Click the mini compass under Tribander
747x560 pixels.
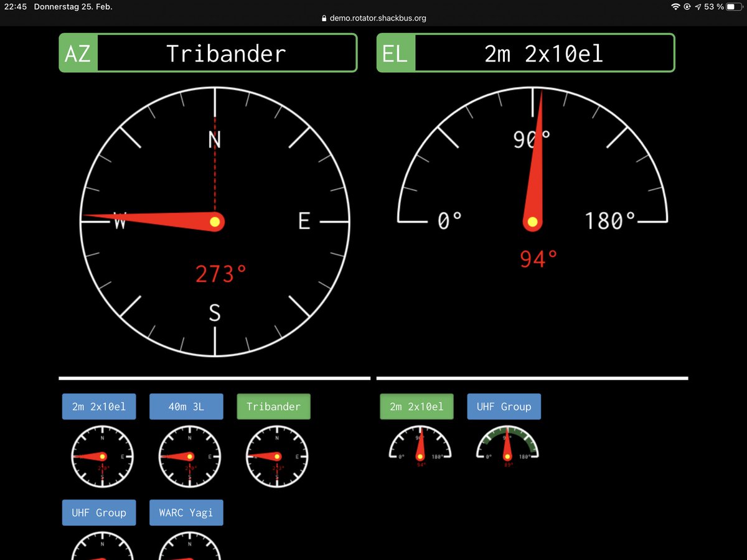(x=276, y=456)
